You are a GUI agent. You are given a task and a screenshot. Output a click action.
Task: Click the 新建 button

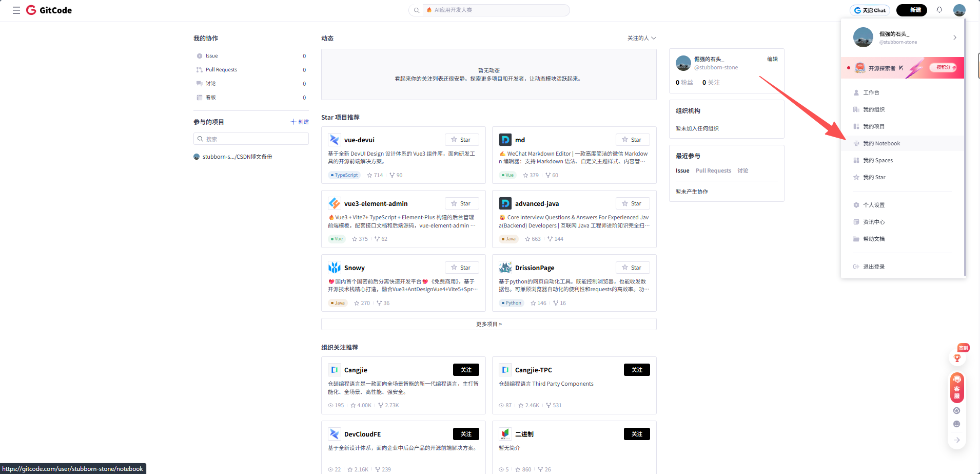[911, 10]
